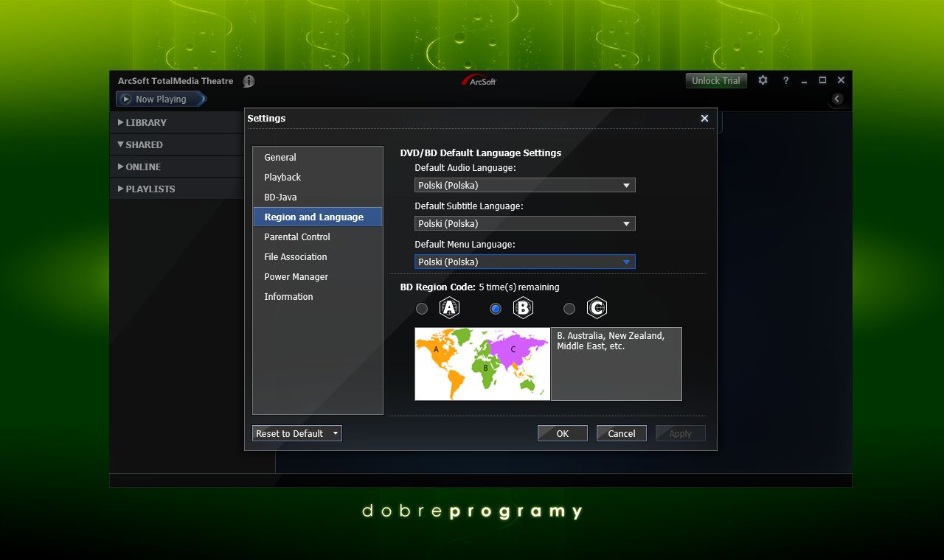Maximize the ArcSoft TotalMedia Theatre window
The width and height of the screenshot is (944, 560).
(x=822, y=80)
